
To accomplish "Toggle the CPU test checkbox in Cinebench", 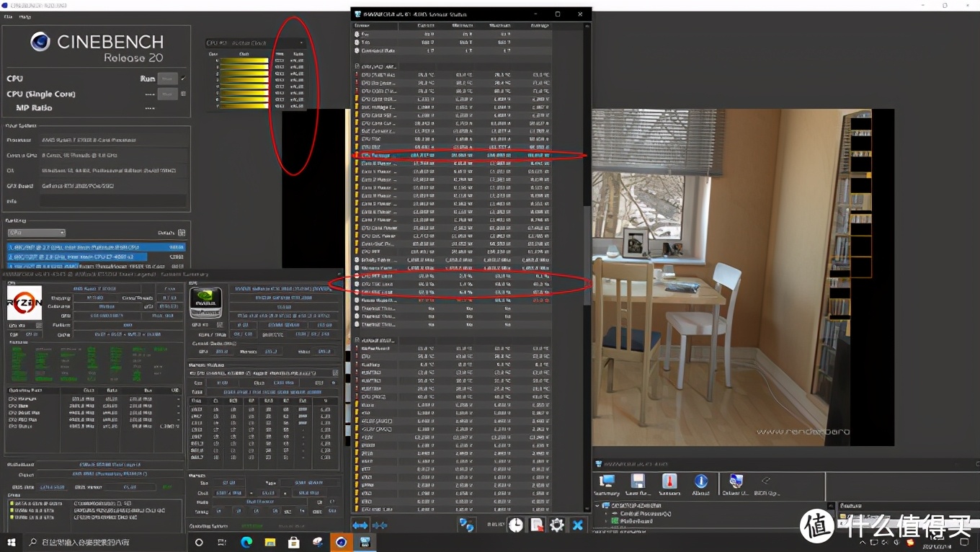I will (183, 79).
